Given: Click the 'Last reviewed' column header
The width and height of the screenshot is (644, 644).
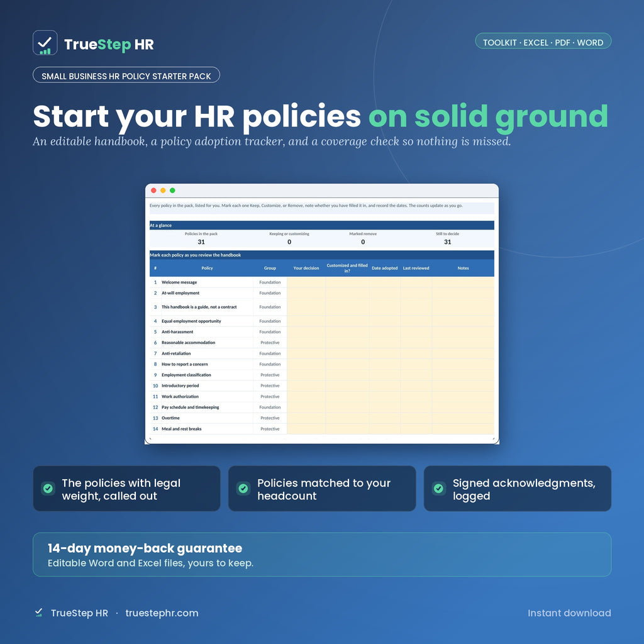Looking at the screenshot, I should pyautogui.click(x=416, y=268).
